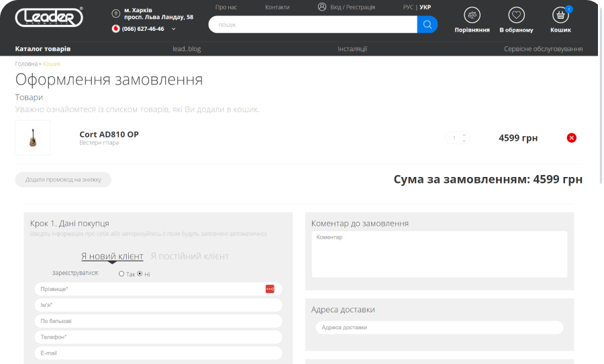The height and width of the screenshot is (364, 604).
Task: Click the Ім'я input field
Action: click(x=158, y=305)
